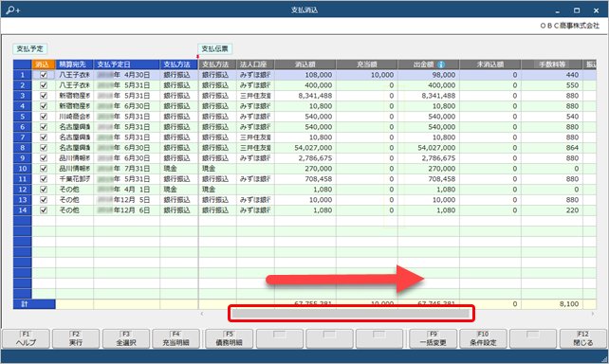Select the 支払伝票 section label
The height and width of the screenshot is (364, 609).
coord(214,49)
